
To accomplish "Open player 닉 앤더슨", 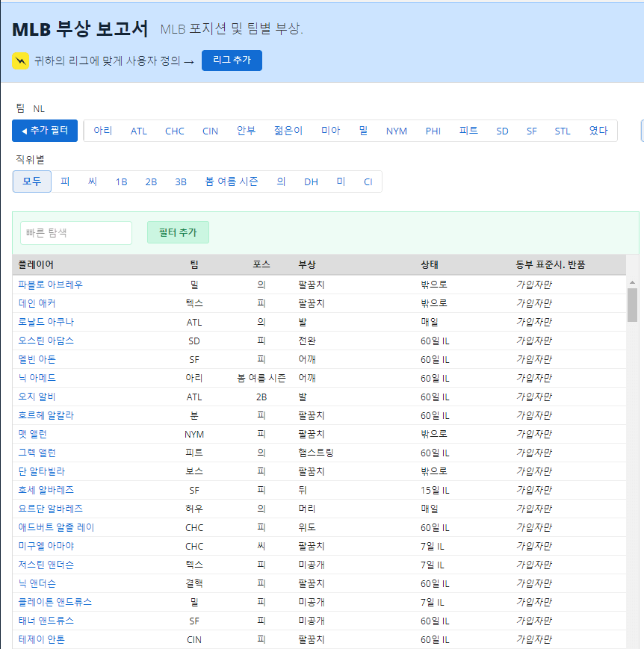I will coord(37,583).
